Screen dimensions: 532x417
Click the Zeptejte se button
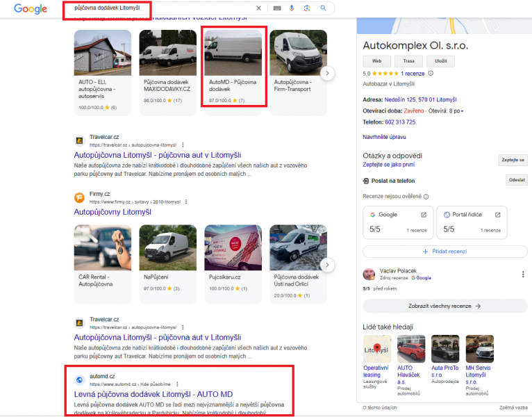coord(513,160)
